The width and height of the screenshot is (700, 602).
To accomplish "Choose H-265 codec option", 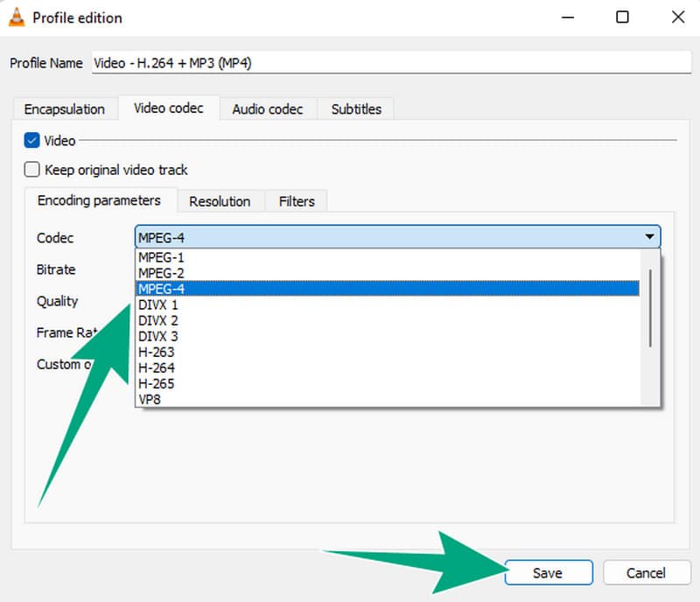I will point(157,383).
